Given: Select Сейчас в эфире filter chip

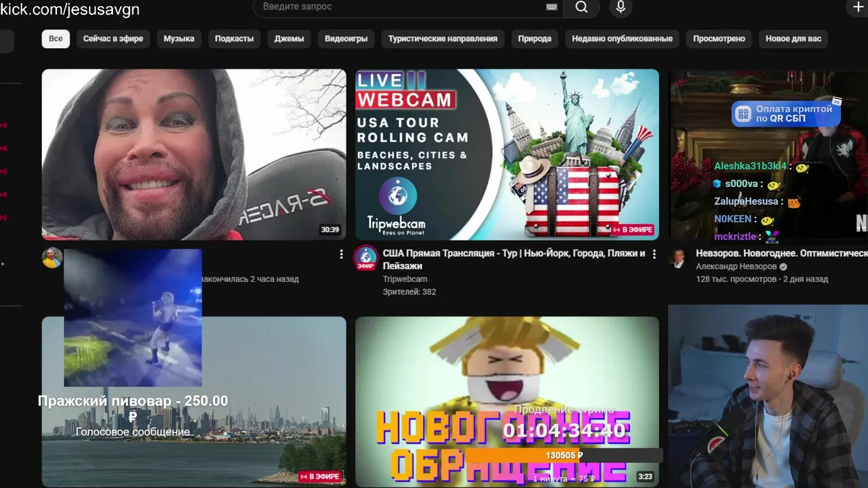Looking at the screenshot, I should pos(113,39).
